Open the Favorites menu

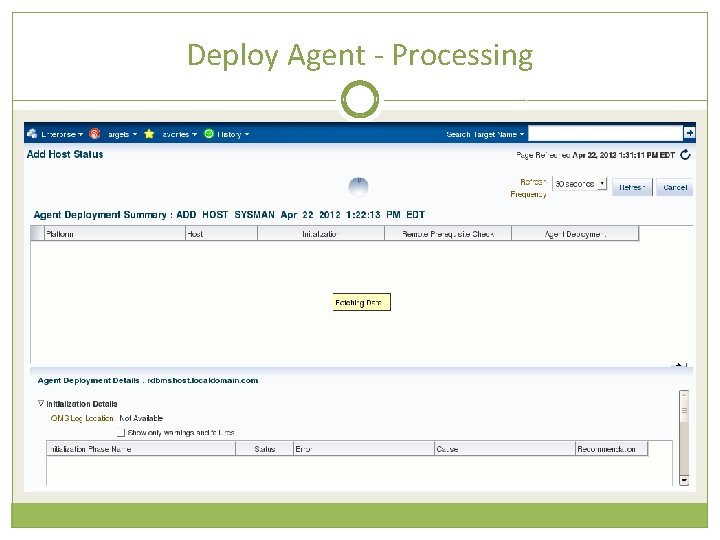(x=180, y=134)
